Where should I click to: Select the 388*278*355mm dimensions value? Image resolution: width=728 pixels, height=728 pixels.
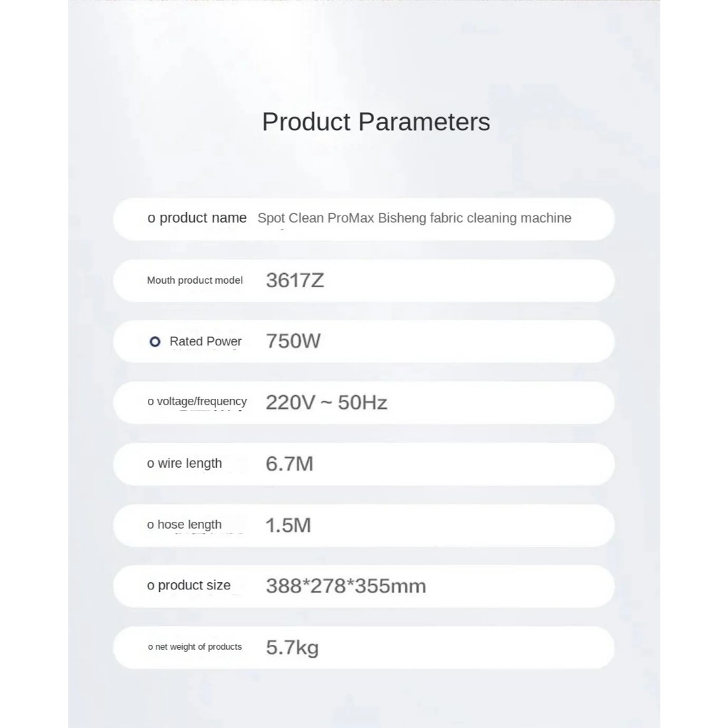coord(346,586)
